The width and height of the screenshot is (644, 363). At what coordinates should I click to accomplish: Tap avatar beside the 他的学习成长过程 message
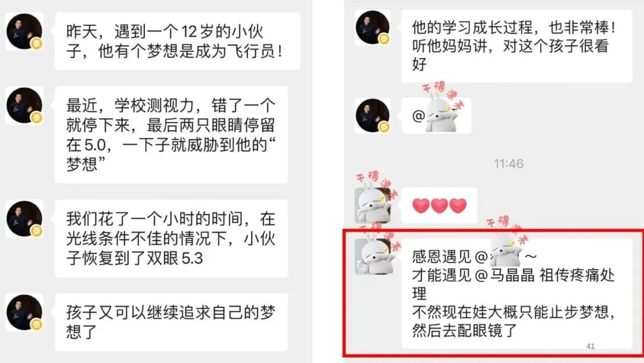(x=373, y=27)
